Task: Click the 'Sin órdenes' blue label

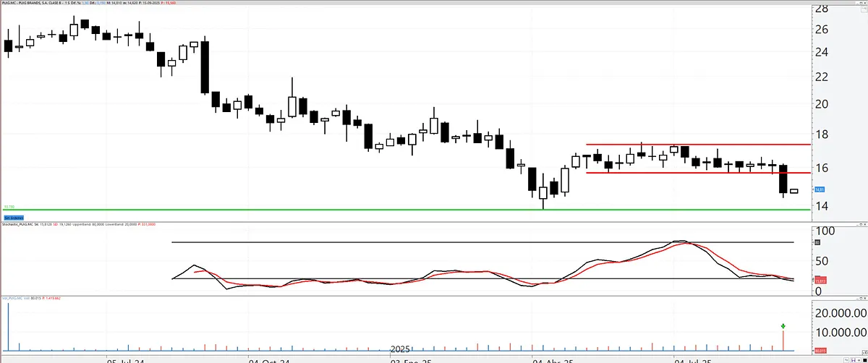Action: tap(14, 217)
